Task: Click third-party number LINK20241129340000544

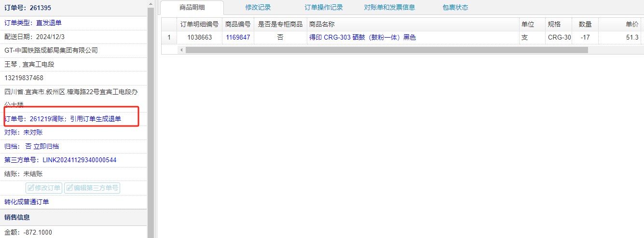Action: tap(80, 160)
